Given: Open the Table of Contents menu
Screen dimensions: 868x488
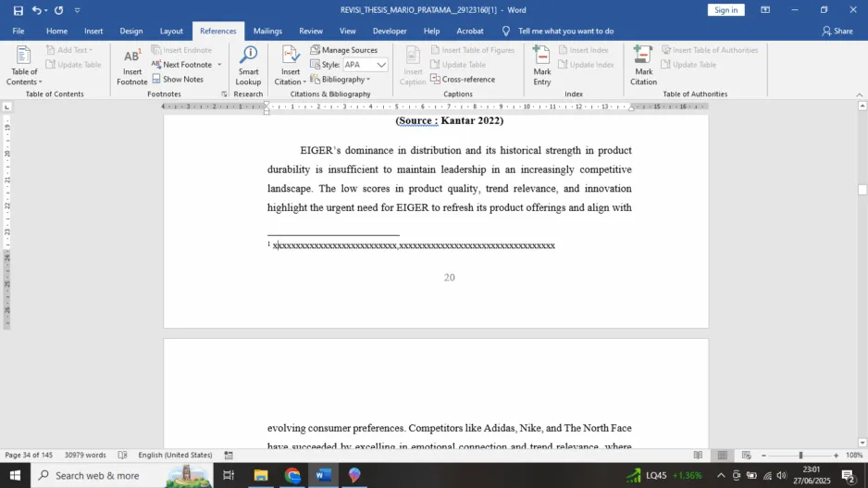Looking at the screenshot, I should [24, 66].
